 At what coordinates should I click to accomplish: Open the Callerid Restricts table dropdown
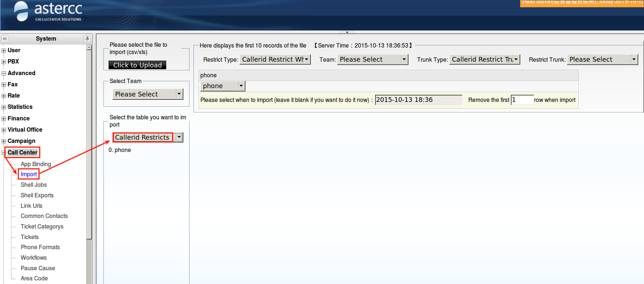coord(179,137)
